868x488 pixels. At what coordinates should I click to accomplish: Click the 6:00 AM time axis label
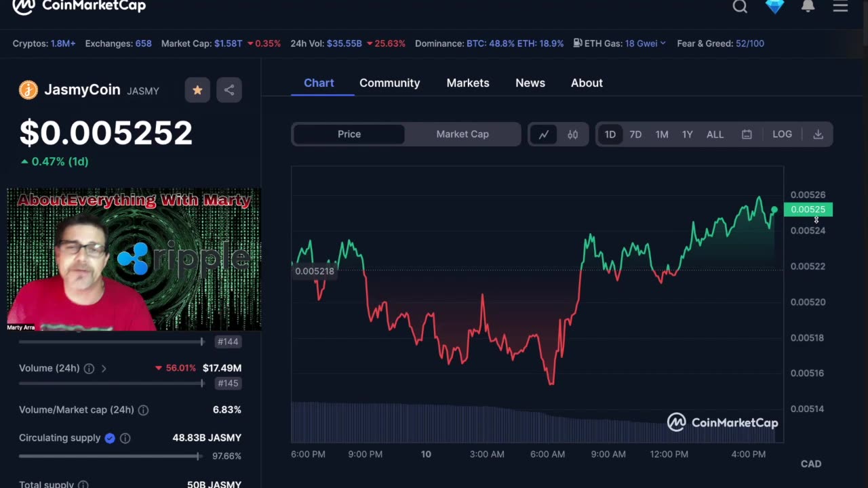(548, 454)
